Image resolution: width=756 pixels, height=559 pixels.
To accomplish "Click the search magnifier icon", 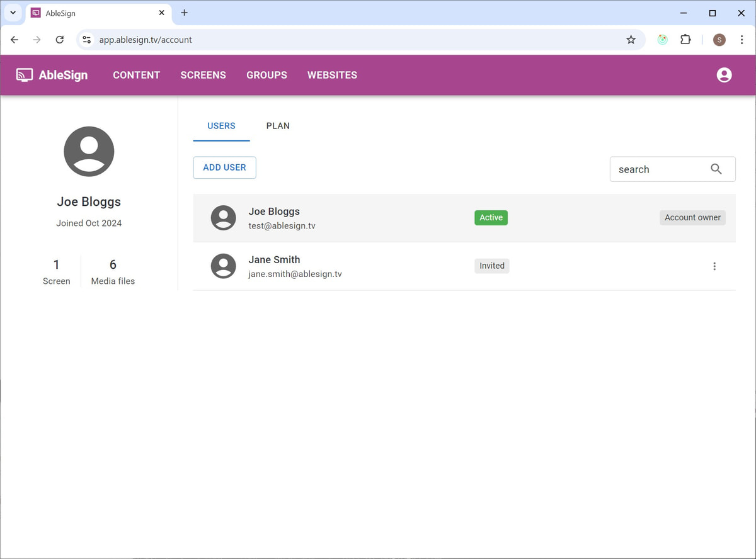I will (x=716, y=169).
